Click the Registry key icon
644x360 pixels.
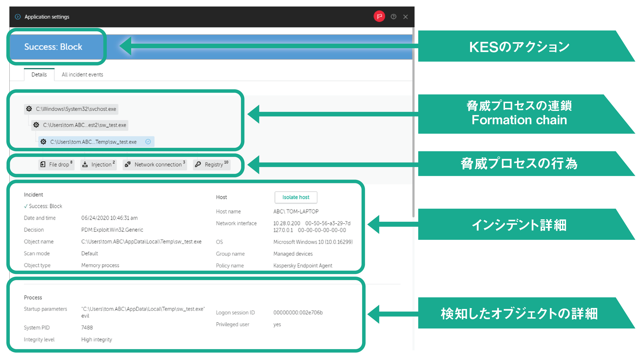pos(198,164)
